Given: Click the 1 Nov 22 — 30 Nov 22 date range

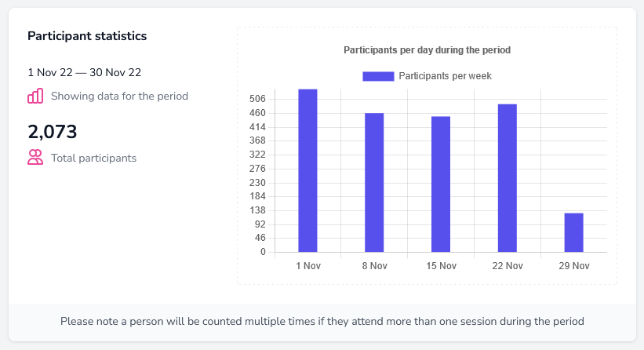Looking at the screenshot, I should point(84,72).
